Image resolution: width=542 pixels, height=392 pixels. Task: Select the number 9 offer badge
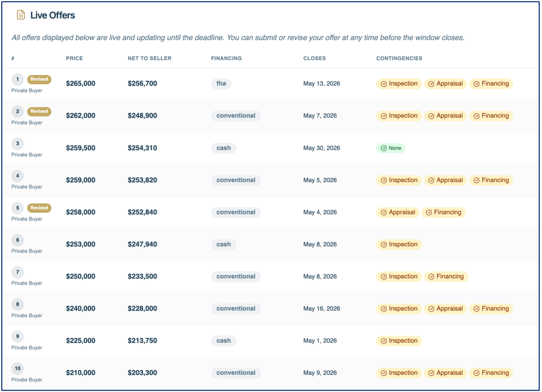tap(18, 336)
